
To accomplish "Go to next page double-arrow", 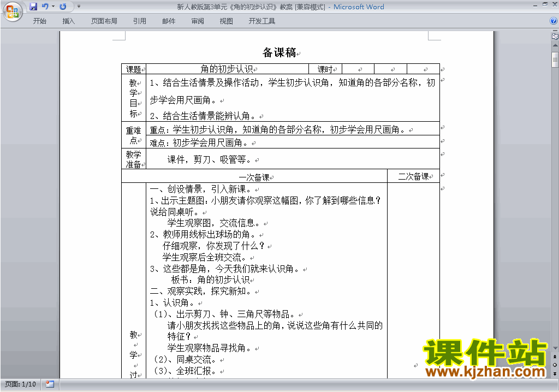I will (555, 373).
